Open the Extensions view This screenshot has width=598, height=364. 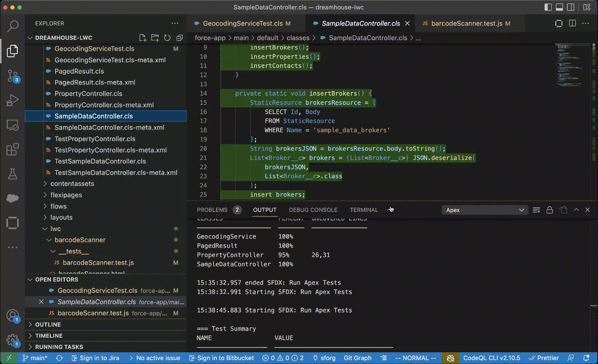coord(13,150)
